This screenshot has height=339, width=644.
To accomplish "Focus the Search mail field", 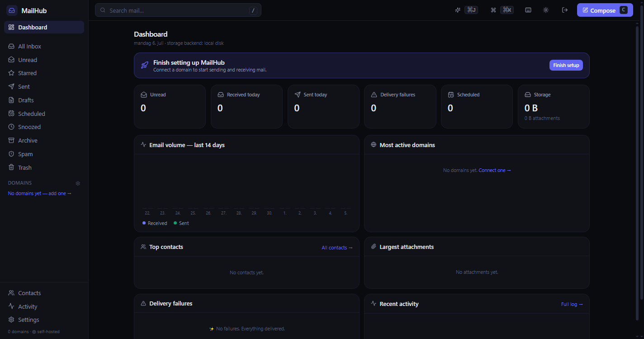I will pos(178,10).
